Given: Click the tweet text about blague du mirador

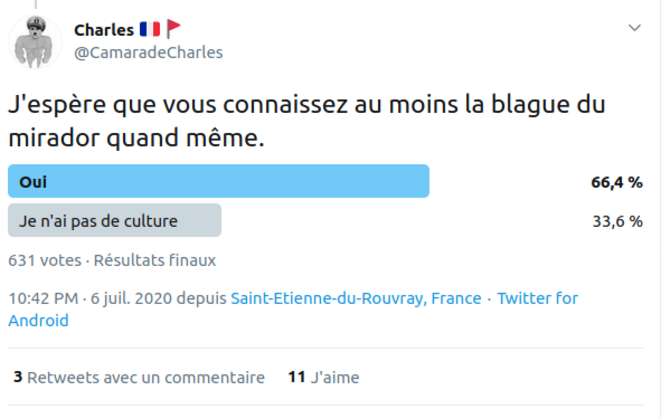Looking at the screenshot, I should [307, 121].
